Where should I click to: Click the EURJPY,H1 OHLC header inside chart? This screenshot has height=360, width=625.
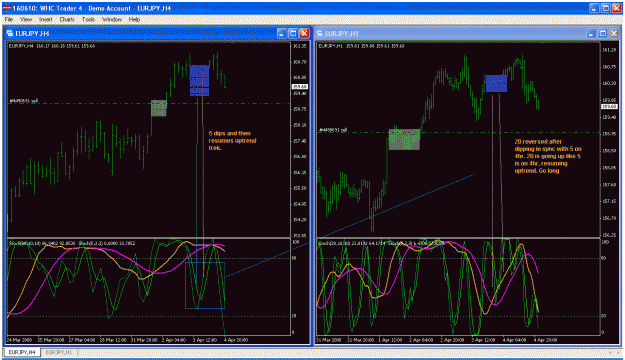362,46
